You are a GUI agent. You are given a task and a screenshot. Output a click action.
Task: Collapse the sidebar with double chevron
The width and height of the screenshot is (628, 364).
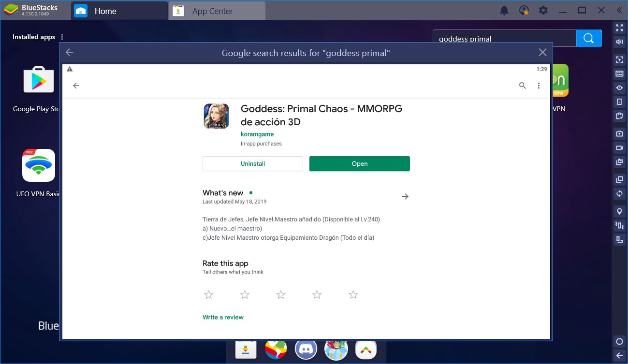click(619, 10)
